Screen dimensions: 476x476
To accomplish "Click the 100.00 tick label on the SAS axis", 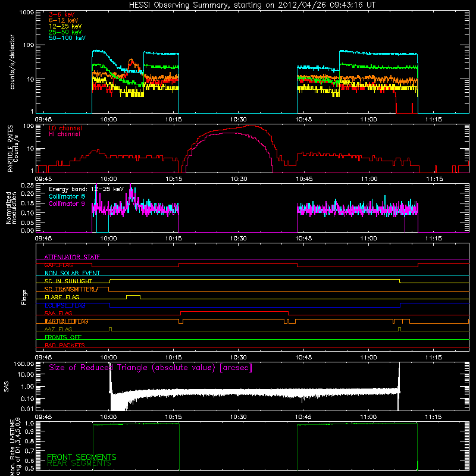I will (24, 364).
